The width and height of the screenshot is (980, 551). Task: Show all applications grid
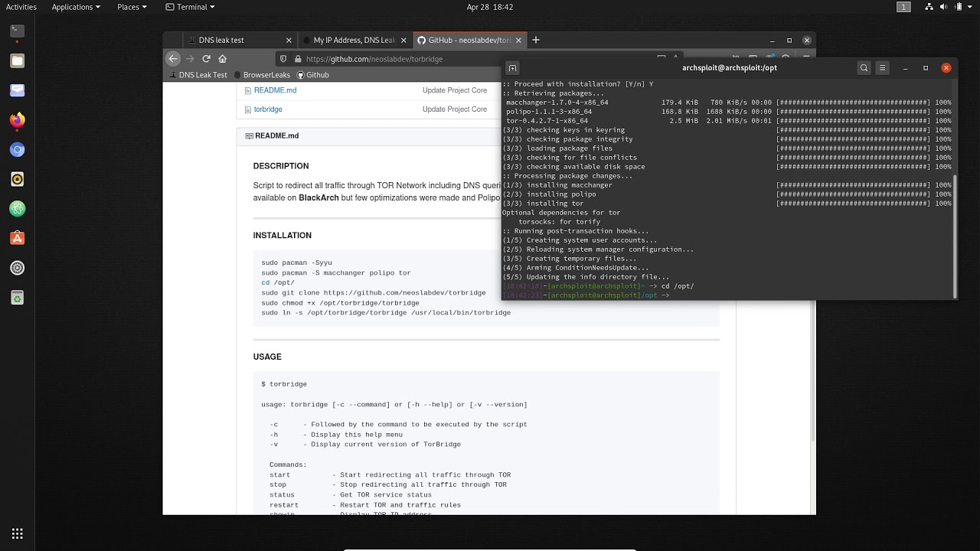pyautogui.click(x=17, y=533)
